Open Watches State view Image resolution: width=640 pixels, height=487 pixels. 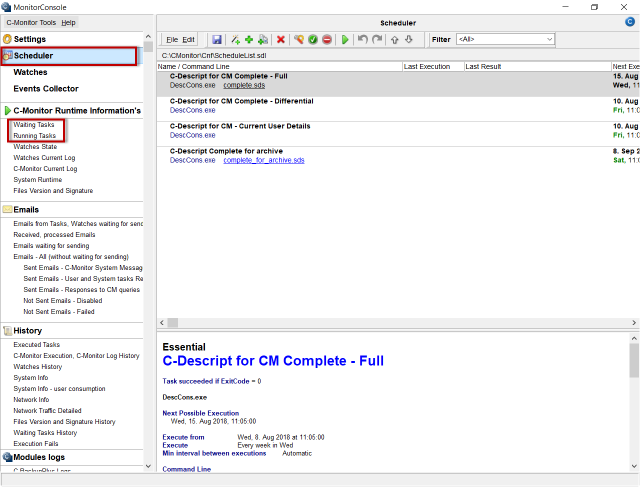point(35,147)
